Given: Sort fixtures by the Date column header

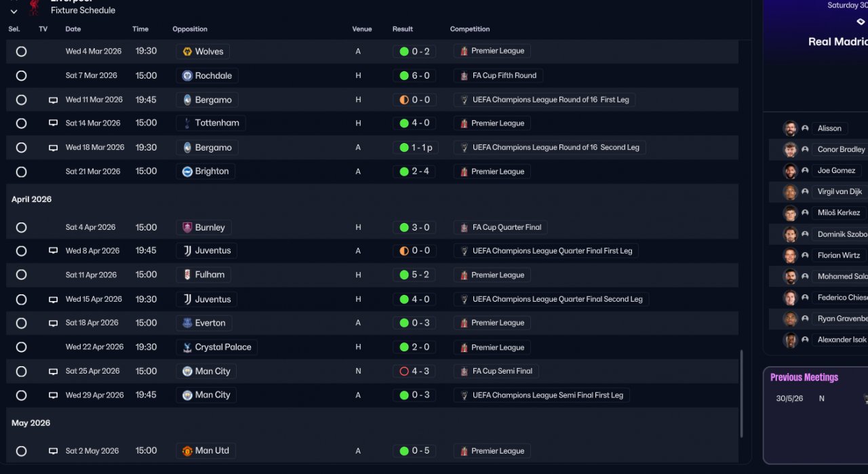Looking at the screenshot, I should tap(73, 29).
